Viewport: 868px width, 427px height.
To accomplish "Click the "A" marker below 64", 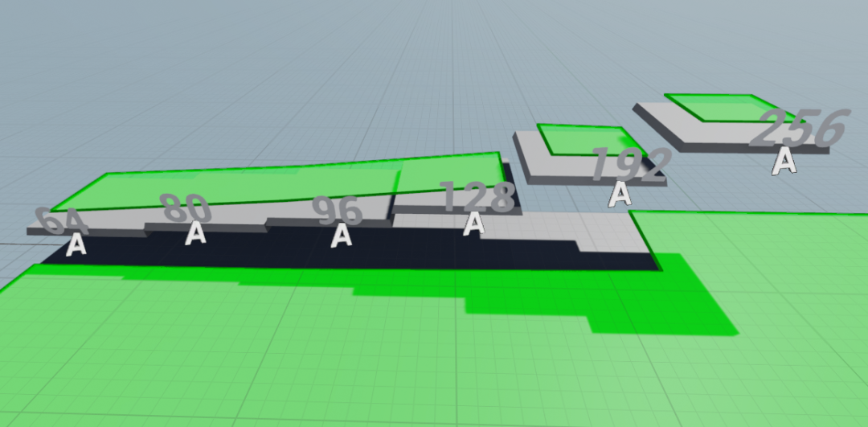I will point(76,244).
